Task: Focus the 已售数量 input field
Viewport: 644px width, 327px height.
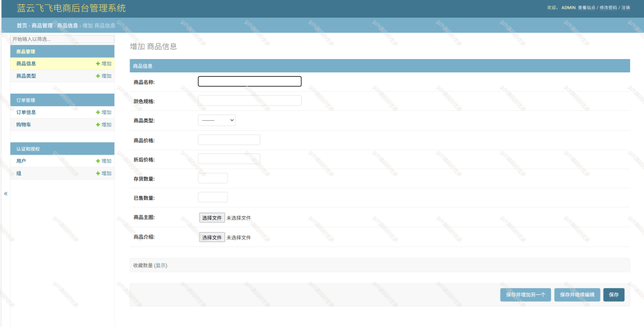Action: [213, 197]
